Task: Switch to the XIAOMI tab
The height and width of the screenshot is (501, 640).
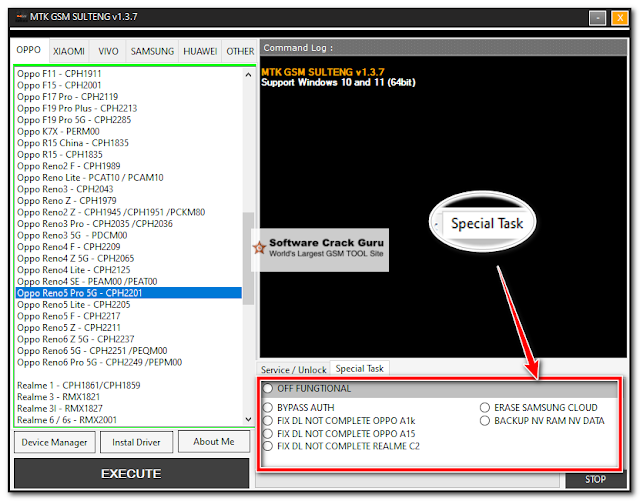Action: click(x=69, y=51)
